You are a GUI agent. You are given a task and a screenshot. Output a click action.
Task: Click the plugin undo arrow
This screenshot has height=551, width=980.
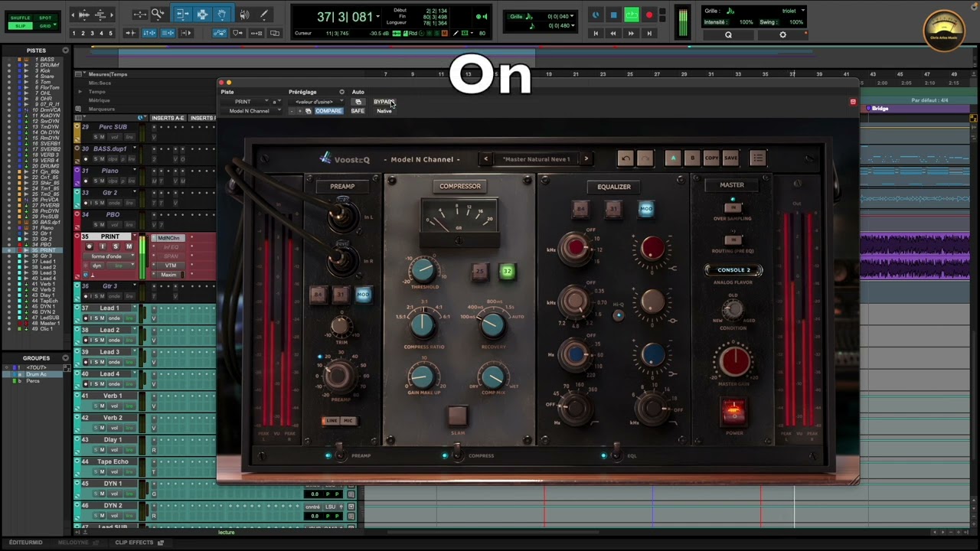pyautogui.click(x=626, y=158)
